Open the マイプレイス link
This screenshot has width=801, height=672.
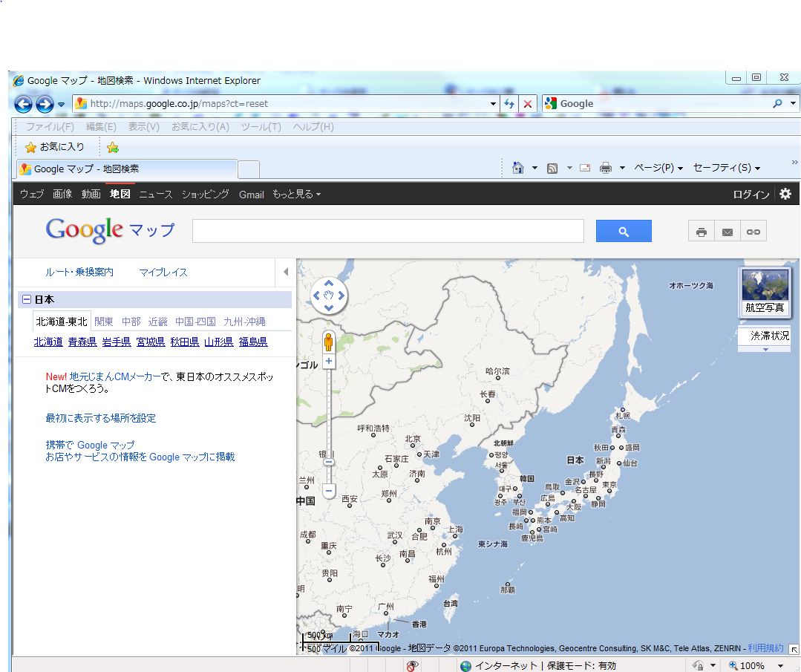click(x=163, y=273)
